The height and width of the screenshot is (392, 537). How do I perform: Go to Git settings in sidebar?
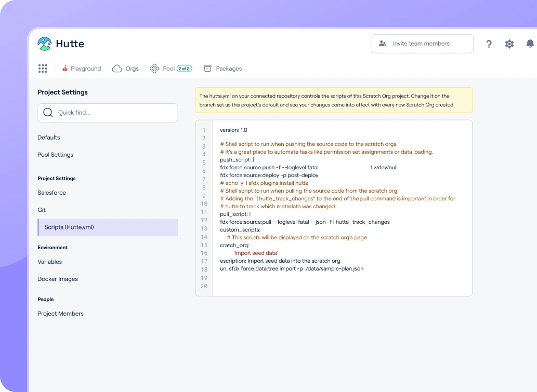pyautogui.click(x=42, y=210)
